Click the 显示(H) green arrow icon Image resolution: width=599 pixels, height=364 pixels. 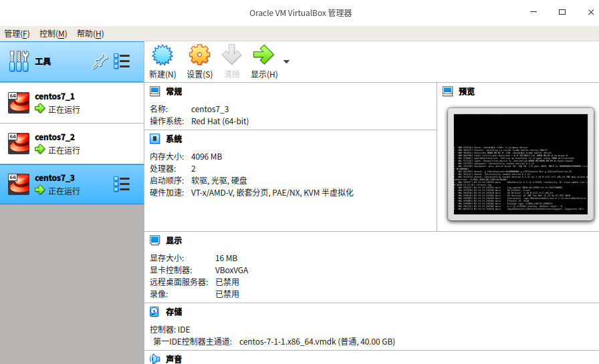click(263, 55)
